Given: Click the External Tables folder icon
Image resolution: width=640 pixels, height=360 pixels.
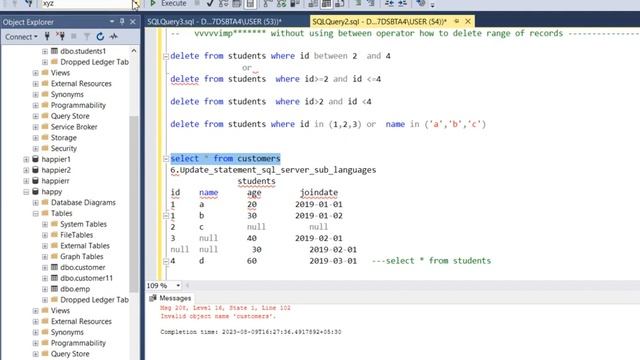Looking at the screenshot, I should 54,246.
